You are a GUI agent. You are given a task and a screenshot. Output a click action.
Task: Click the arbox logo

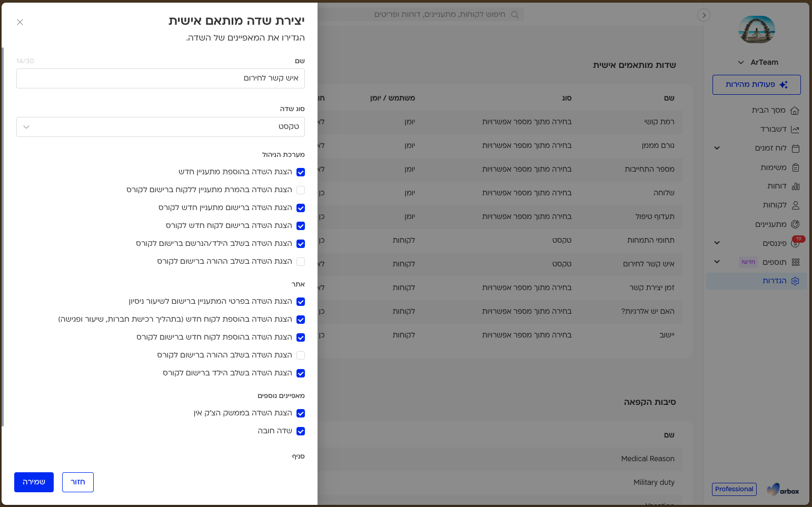(x=783, y=490)
